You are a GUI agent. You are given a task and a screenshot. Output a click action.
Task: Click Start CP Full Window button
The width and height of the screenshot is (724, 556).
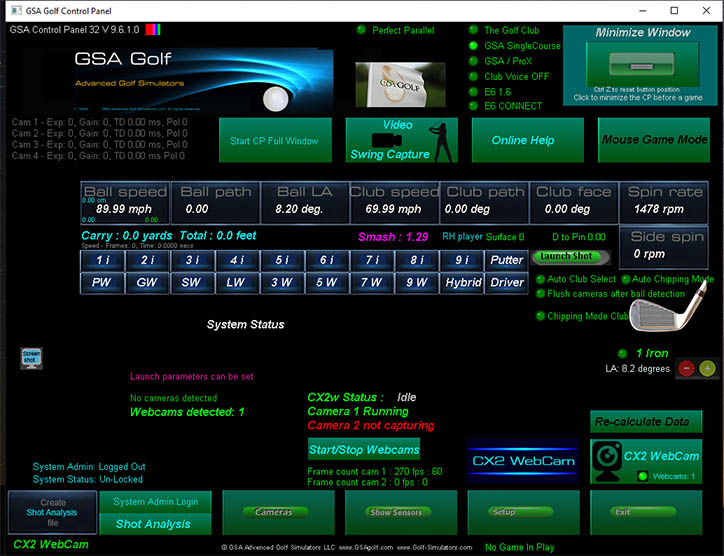tap(275, 140)
